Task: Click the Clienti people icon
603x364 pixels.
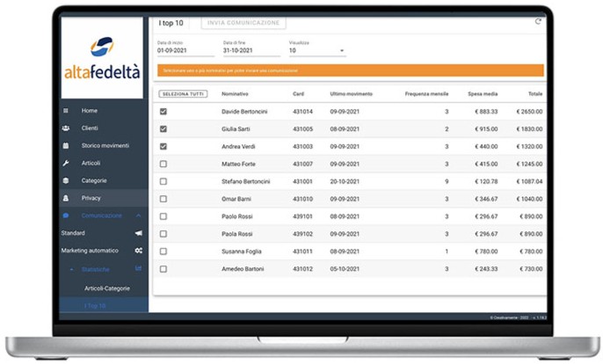Action: (x=66, y=128)
